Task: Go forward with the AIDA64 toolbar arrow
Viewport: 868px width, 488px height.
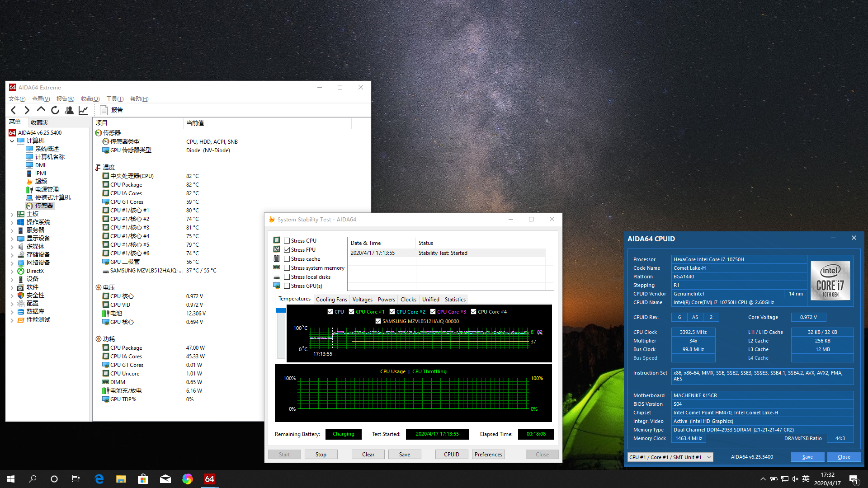Action: pos(27,110)
